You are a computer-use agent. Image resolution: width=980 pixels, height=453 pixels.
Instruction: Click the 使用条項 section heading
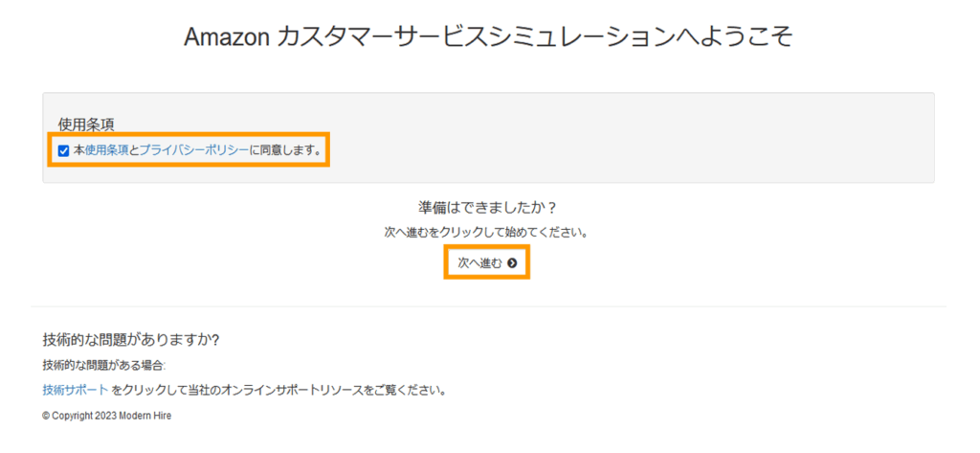tap(85, 125)
